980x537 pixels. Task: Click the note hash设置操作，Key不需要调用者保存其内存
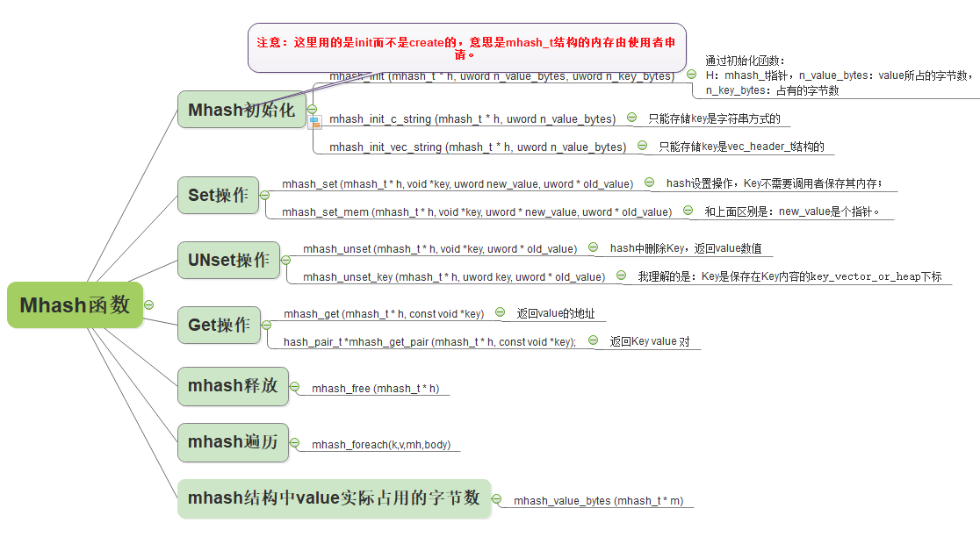coord(775,183)
